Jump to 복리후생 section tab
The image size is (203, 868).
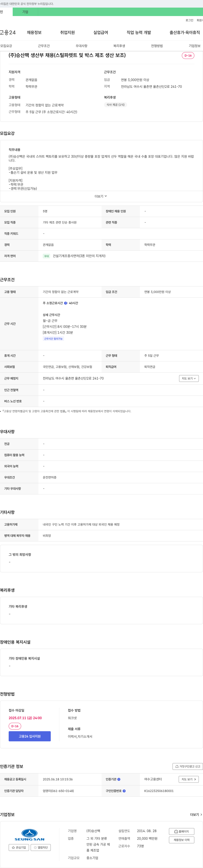(119, 46)
